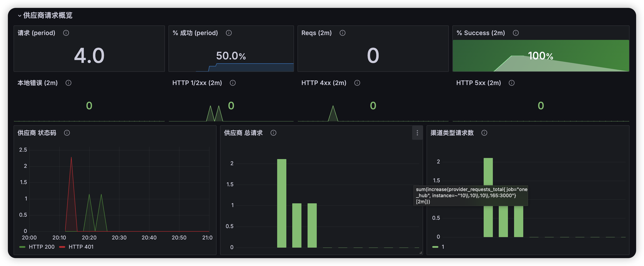Click the % Success (2m) panel title
Viewport: 644px width, 266px height.
coord(481,33)
